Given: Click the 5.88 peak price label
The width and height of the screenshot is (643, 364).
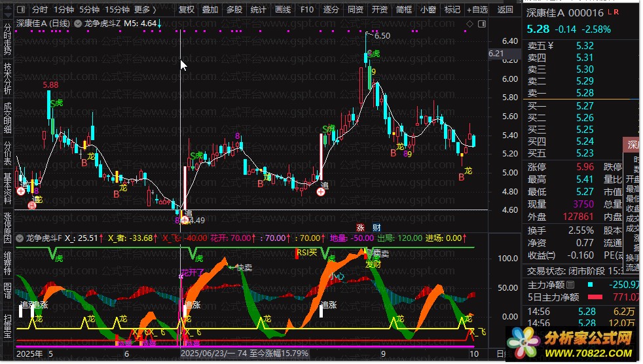Looking at the screenshot, I should 50,85.
